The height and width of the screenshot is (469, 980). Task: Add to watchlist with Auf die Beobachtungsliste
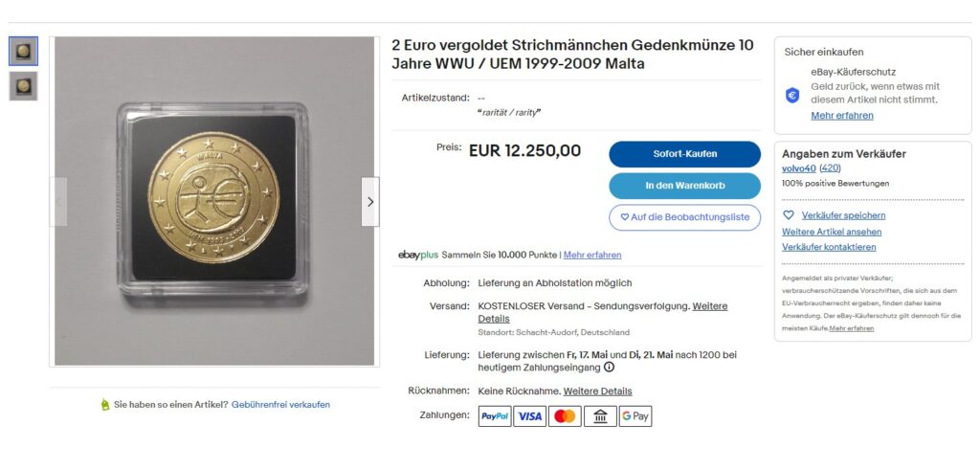685,217
